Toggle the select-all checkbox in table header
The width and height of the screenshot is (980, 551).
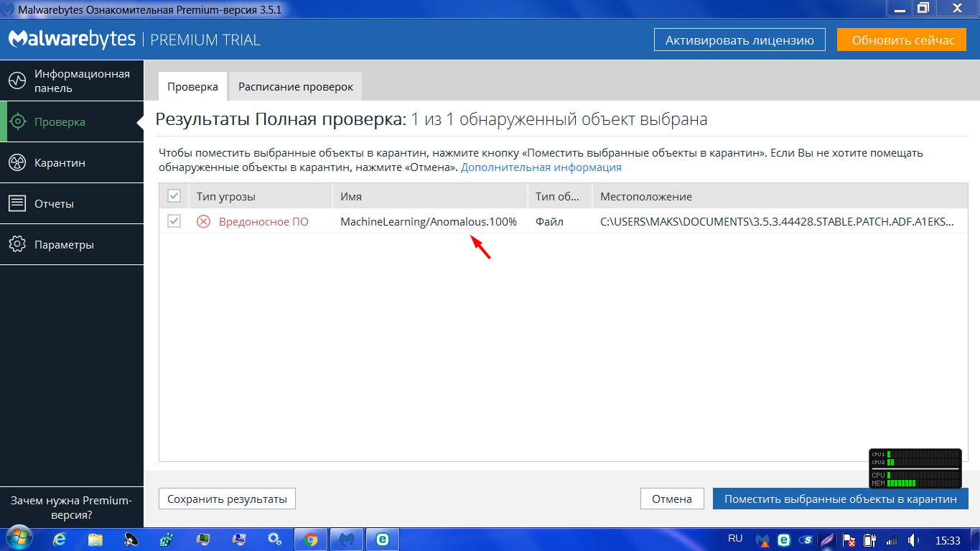point(174,196)
